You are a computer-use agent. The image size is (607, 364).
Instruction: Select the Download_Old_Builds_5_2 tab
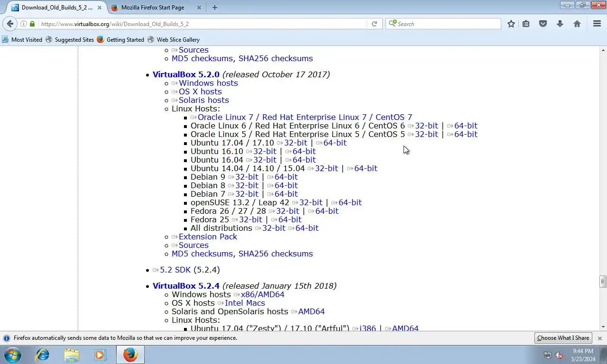pyautogui.click(x=56, y=8)
